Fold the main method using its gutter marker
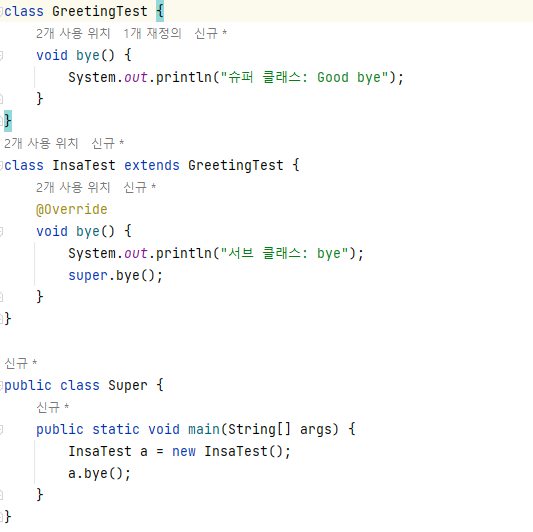 1,429
